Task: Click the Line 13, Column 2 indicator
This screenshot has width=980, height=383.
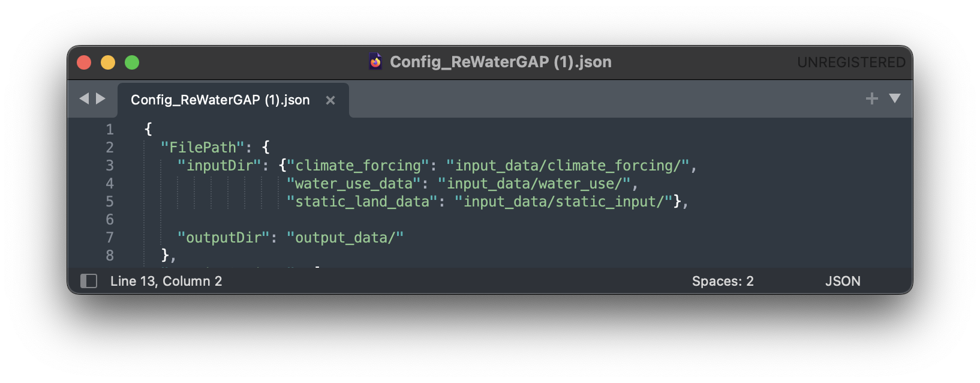Action: point(166,281)
